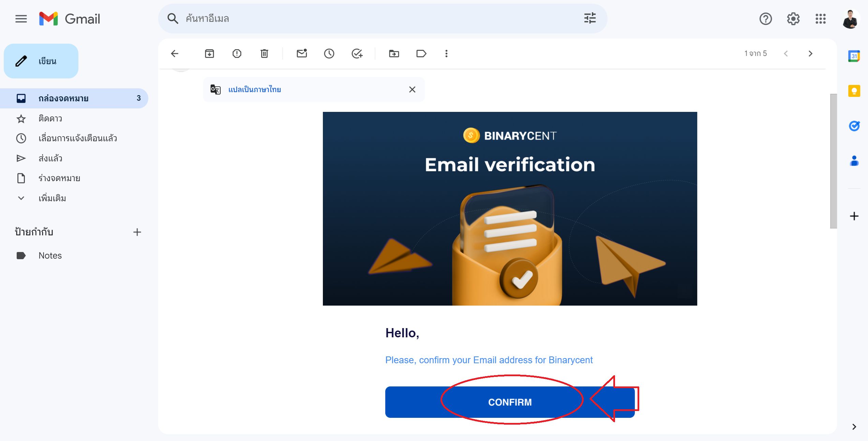Report email as spam
The image size is (868, 441).
237,54
